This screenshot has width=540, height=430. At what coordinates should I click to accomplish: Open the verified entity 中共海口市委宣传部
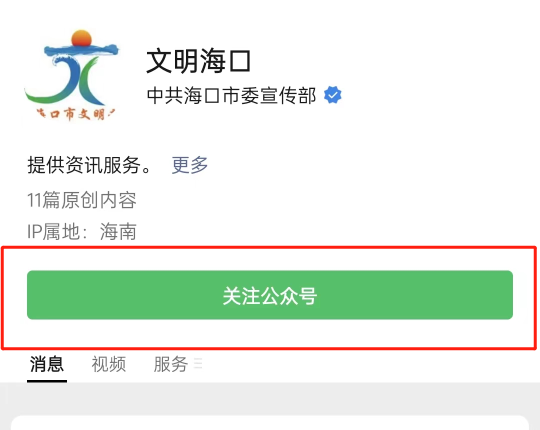point(231,95)
